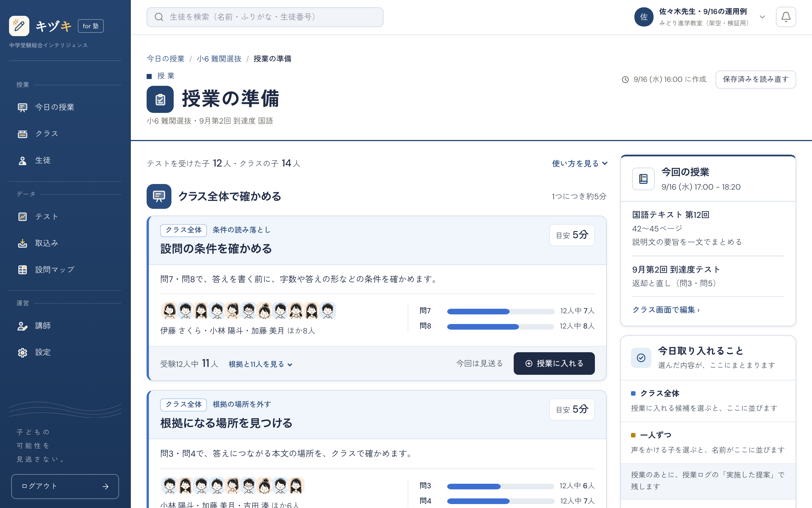Click the 講師 person-edit icon

[x=23, y=326]
